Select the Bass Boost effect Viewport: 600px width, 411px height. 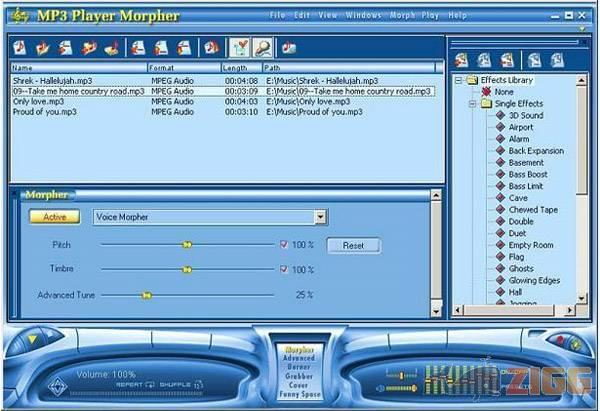pos(527,174)
